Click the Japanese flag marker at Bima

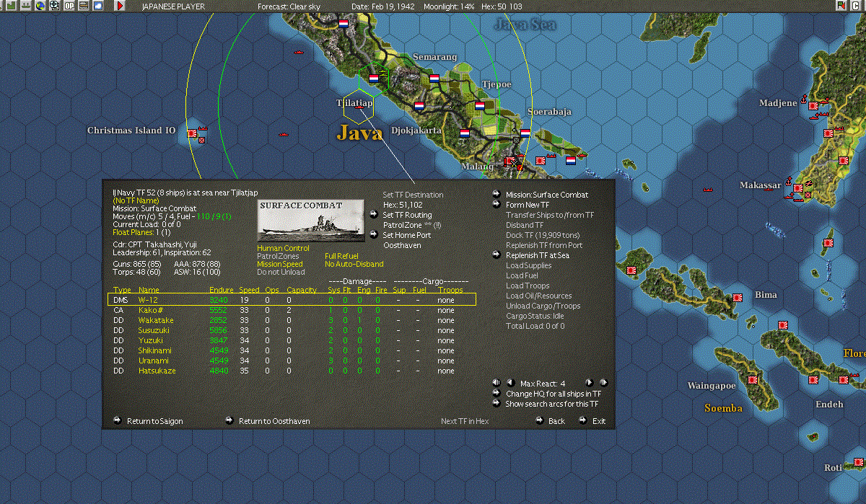pos(738,297)
